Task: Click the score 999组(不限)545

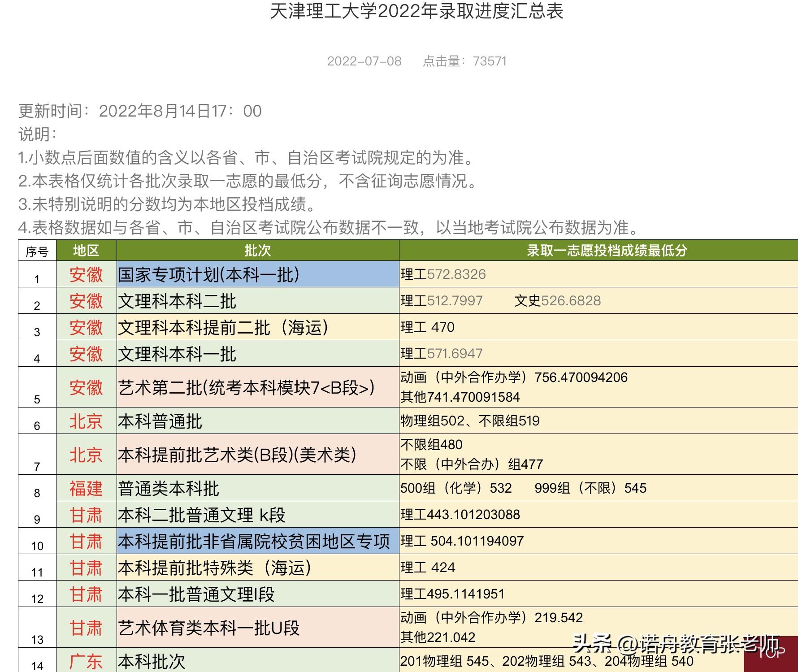Action: [590, 488]
